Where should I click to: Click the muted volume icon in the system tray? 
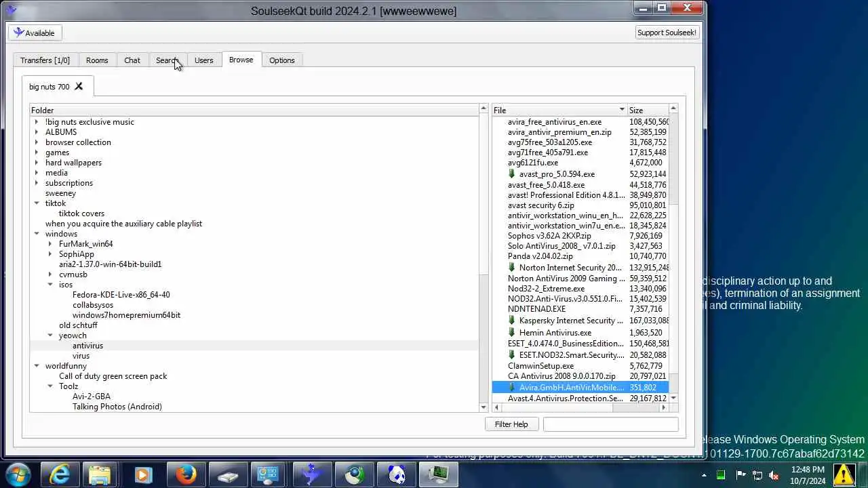click(x=774, y=475)
